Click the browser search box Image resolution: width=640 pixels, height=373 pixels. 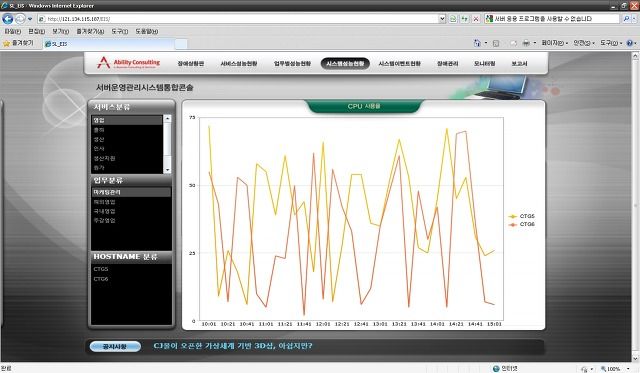pos(552,19)
